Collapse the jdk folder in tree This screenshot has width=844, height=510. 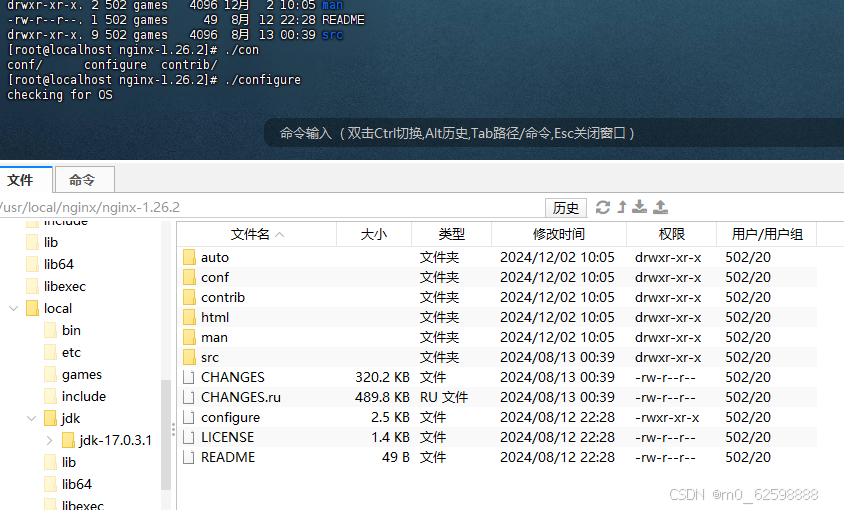click(x=32, y=418)
